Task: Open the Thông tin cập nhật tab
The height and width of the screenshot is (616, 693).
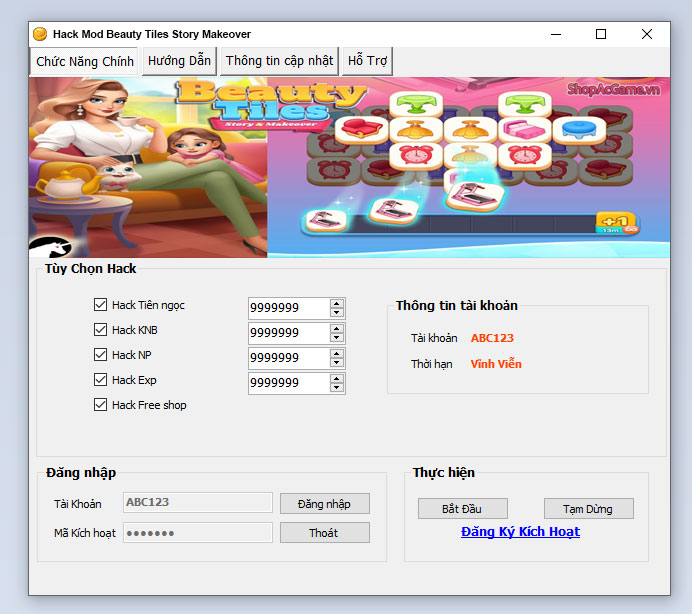Action: (279, 61)
